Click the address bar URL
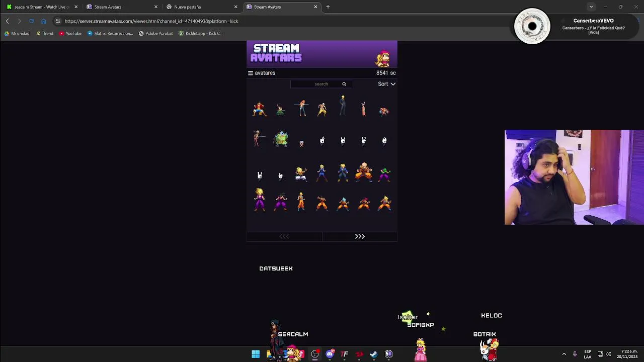 (x=151, y=21)
